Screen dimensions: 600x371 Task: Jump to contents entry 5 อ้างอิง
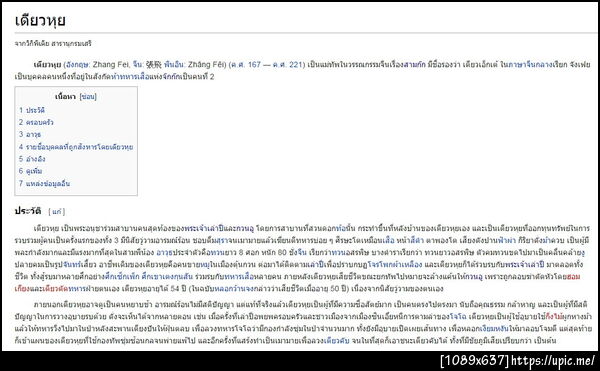click(32, 159)
